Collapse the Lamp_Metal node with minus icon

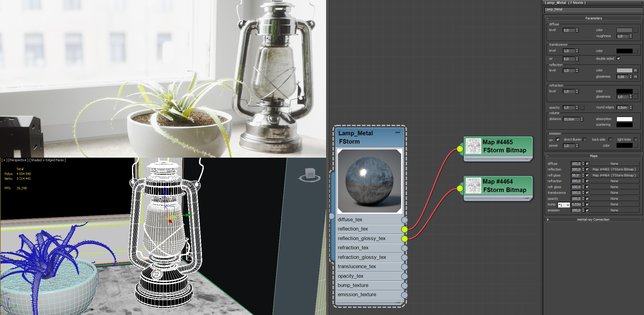398,133
